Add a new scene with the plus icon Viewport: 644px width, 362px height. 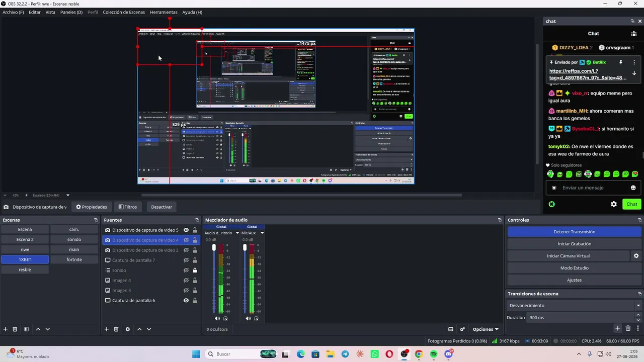pyautogui.click(x=6, y=329)
